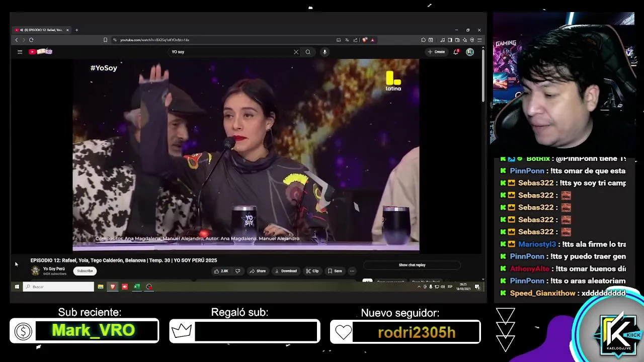Start voice search with the microphone icon
The height and width of the screenshot is (362, 644).
[325, 52]
